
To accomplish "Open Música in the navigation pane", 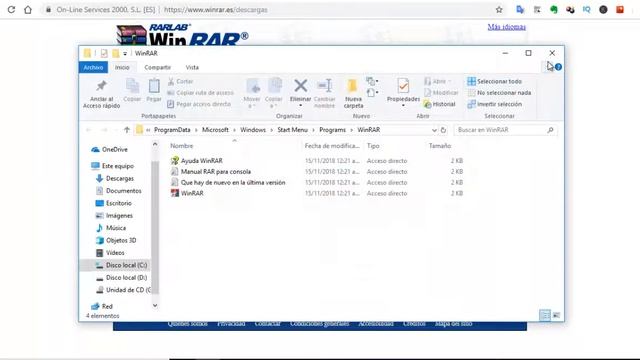I will click(111, 228).
